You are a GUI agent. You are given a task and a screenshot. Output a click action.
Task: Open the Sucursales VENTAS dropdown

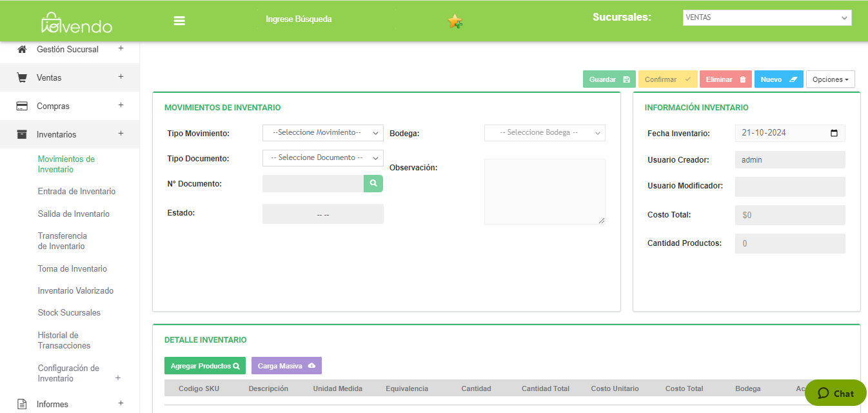point(767,18)
